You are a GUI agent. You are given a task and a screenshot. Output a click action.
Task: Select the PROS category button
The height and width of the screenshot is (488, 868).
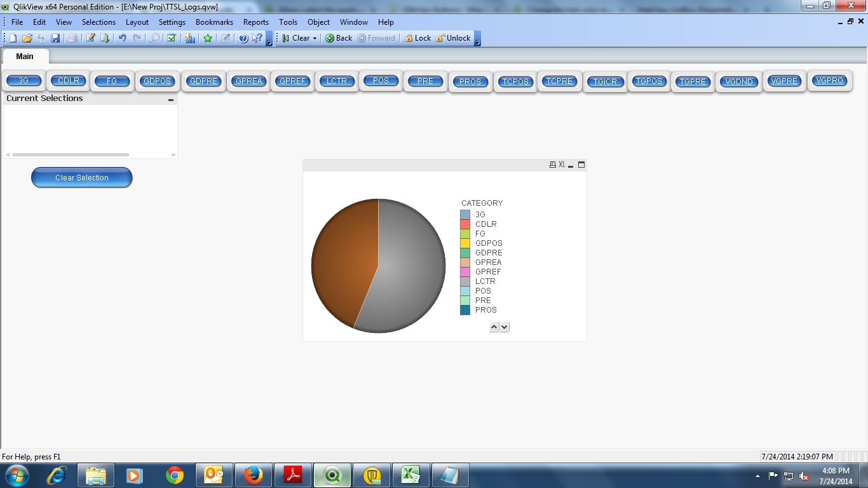tap(470, 82)
